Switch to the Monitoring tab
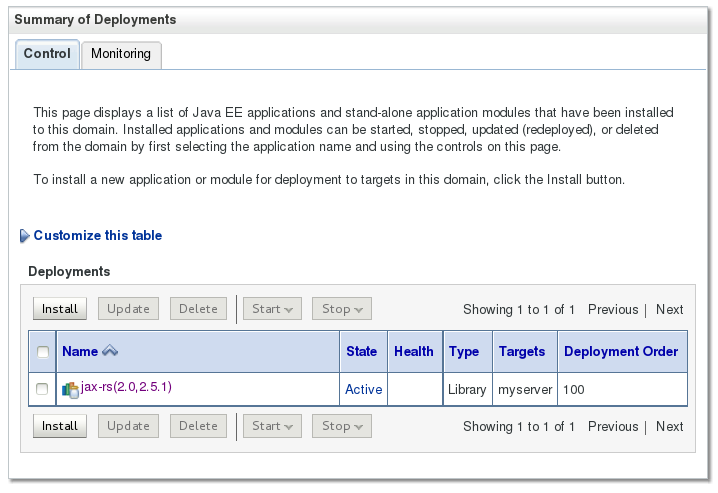 click(121, 54)
